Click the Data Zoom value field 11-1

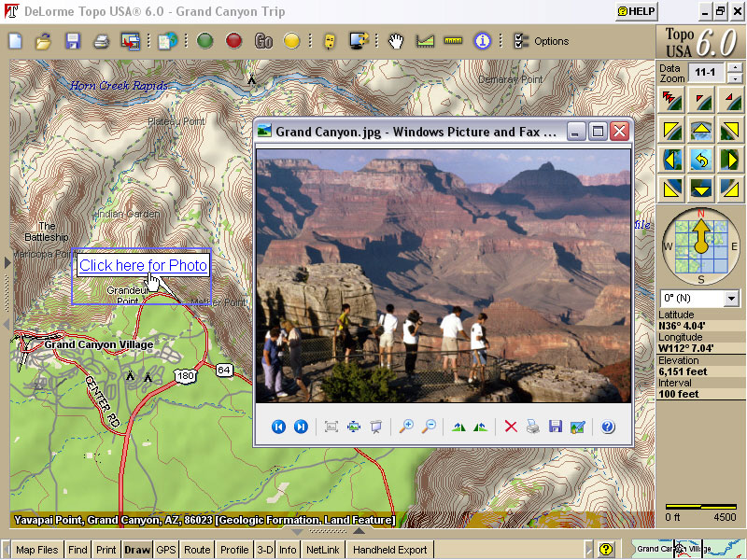coord(706,73)
